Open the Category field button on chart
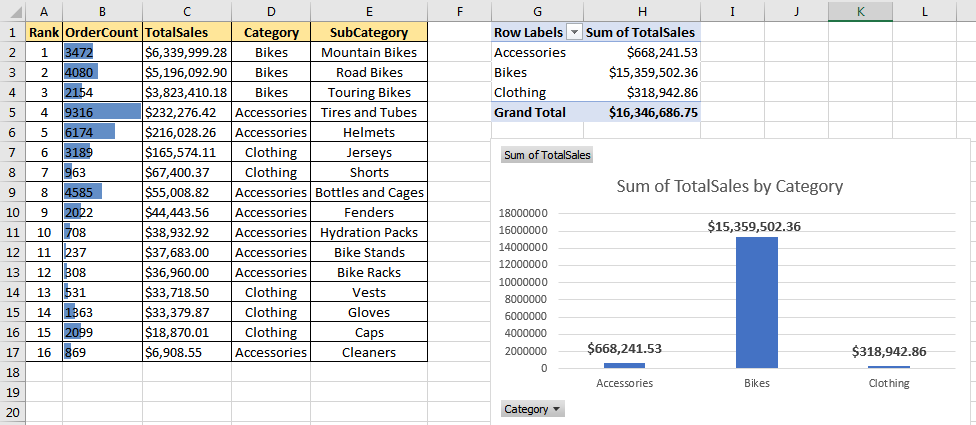Image resolution: width=976 pixels, height=425 pixels. point(532,409)
